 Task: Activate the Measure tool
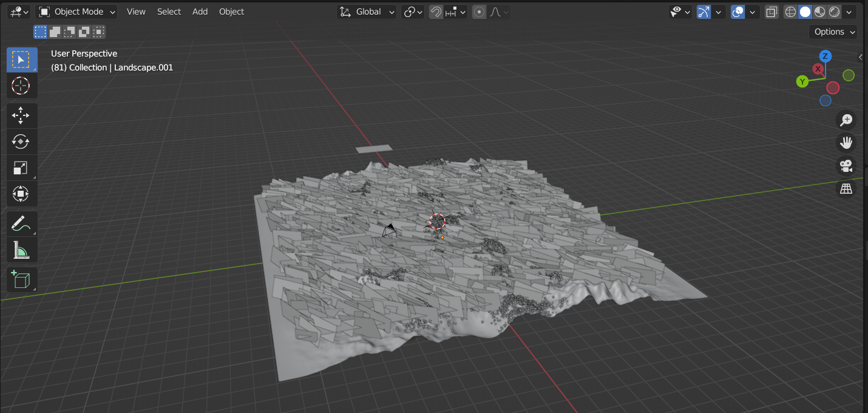[21, 250]
